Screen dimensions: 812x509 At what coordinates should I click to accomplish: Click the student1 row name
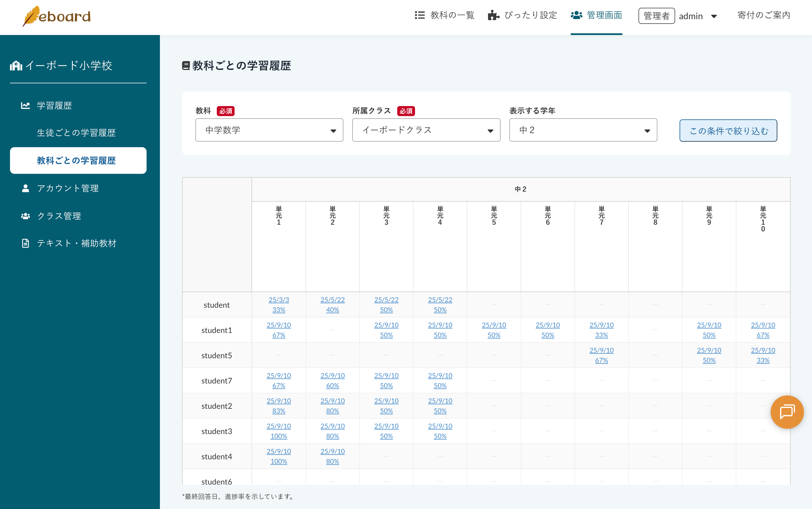(x=217, y=330)
